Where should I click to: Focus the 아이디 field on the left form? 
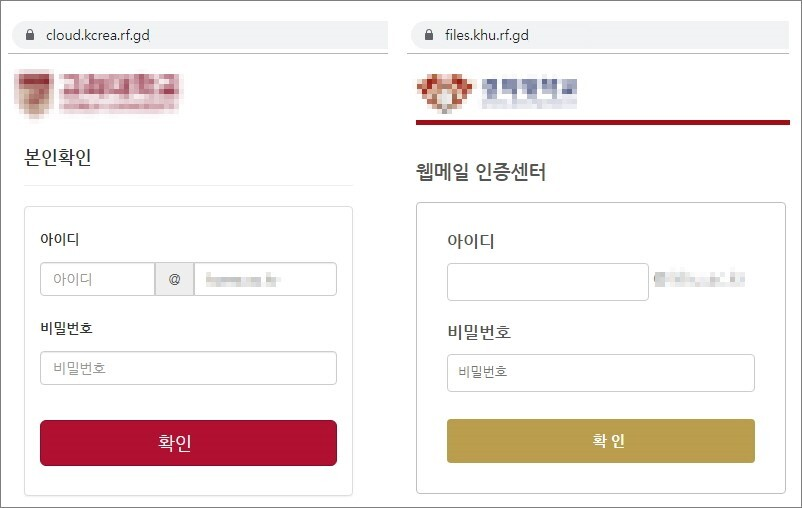97,279
